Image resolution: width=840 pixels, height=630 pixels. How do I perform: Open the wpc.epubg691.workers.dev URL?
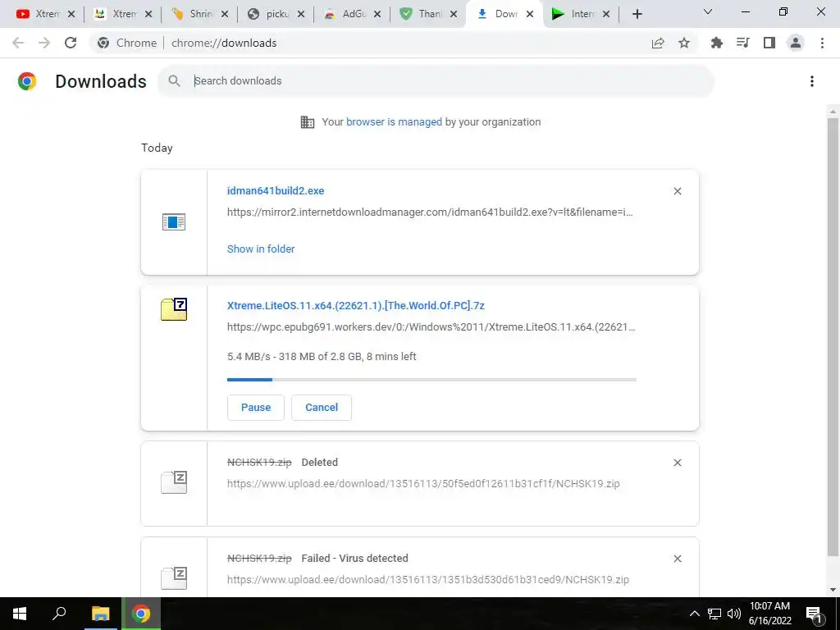[431, 326]
